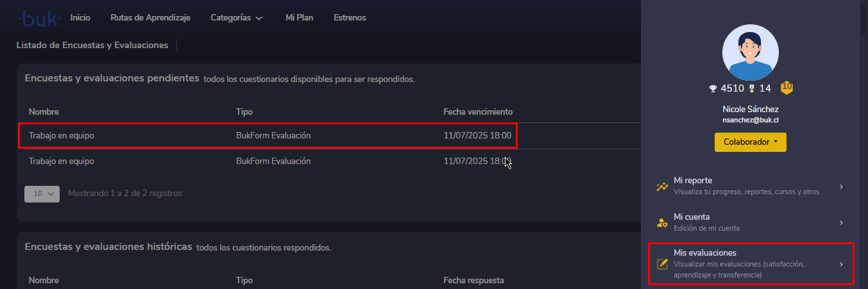Expand Mi reporte with its chevron arrow

[x=841, y=186]
